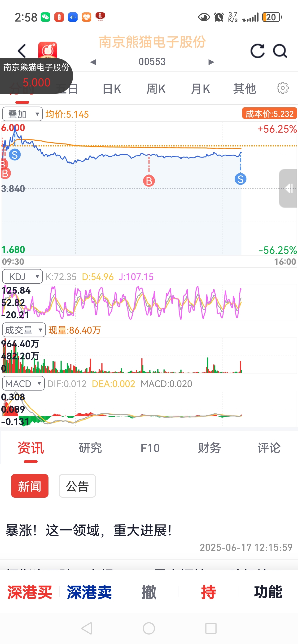Show 新闻 news list

coord(30,486)
